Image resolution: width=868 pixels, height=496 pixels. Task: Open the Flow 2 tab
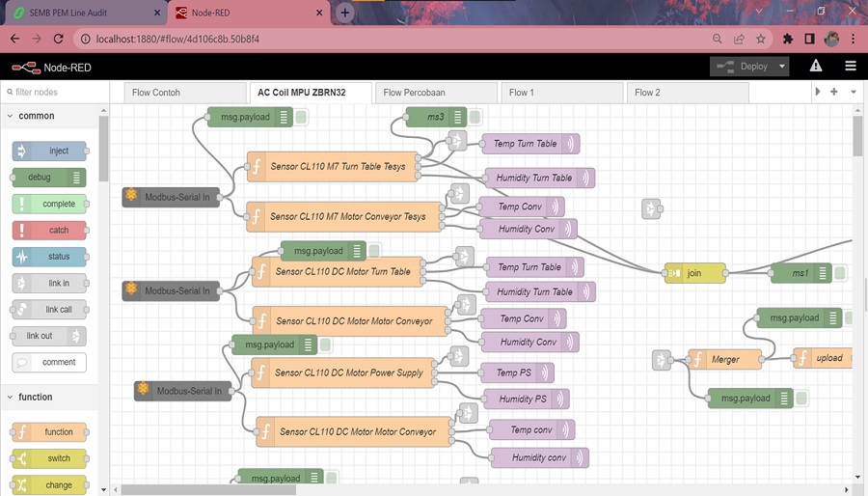coord(688,93)
